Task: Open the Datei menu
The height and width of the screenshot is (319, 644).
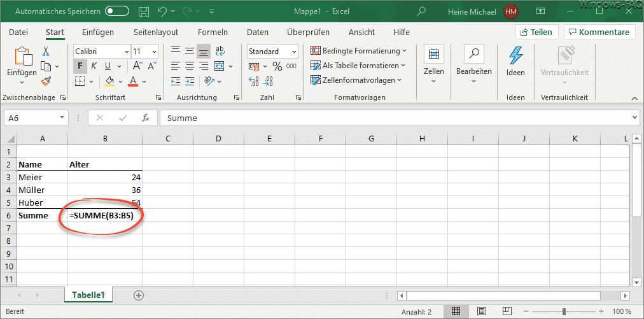Action: pos(18,32)
